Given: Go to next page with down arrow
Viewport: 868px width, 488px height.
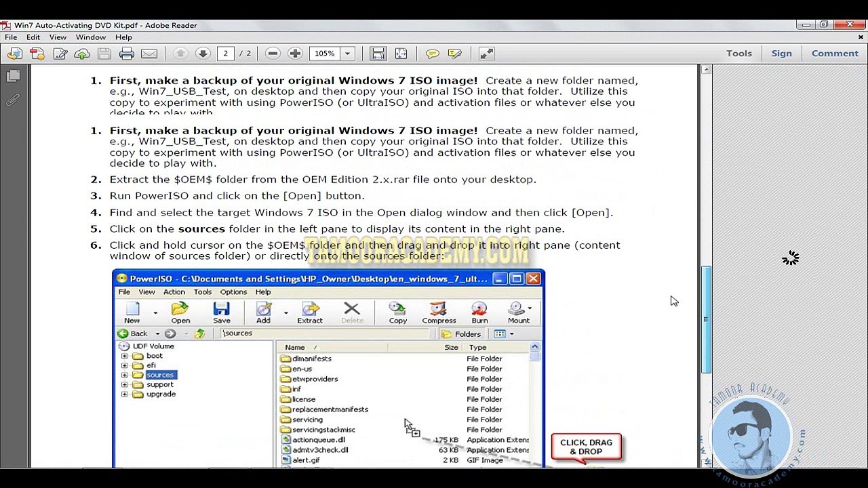Looking at the screenshot, I should [203, 54].
